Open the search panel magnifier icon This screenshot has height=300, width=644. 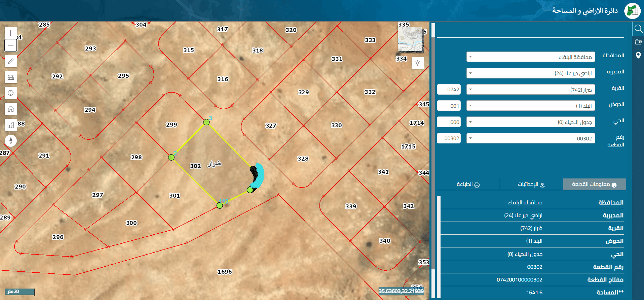point(638,28)
